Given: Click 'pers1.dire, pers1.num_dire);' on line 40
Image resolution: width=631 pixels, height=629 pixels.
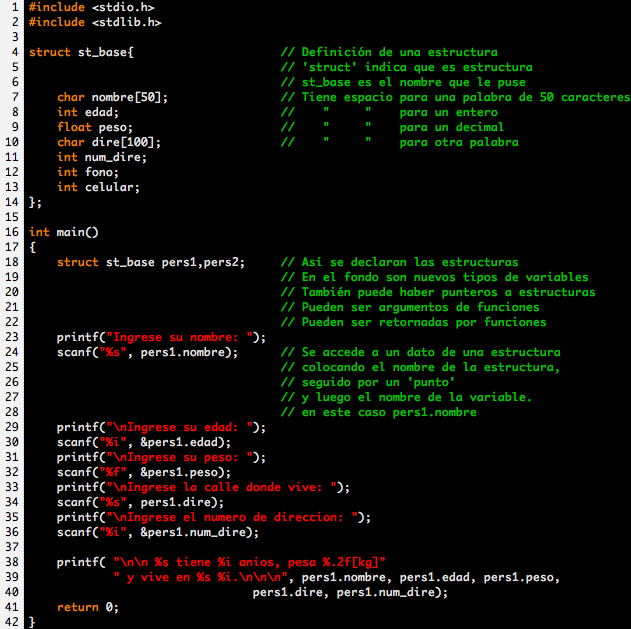Looking at the screenshot, I should tap(350, 592).
